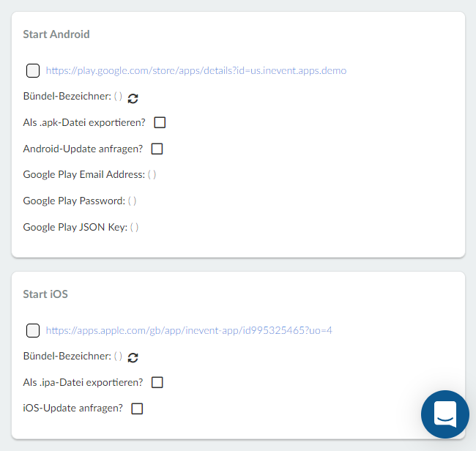Toggle Android-Update anfragen checkbox

coord(157,149)
